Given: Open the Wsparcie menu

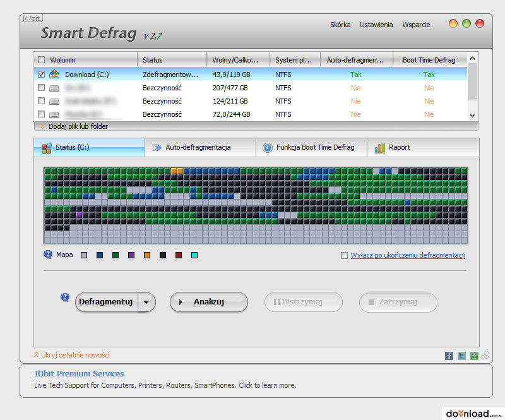Looking at the screenshot, I should 416,25.
